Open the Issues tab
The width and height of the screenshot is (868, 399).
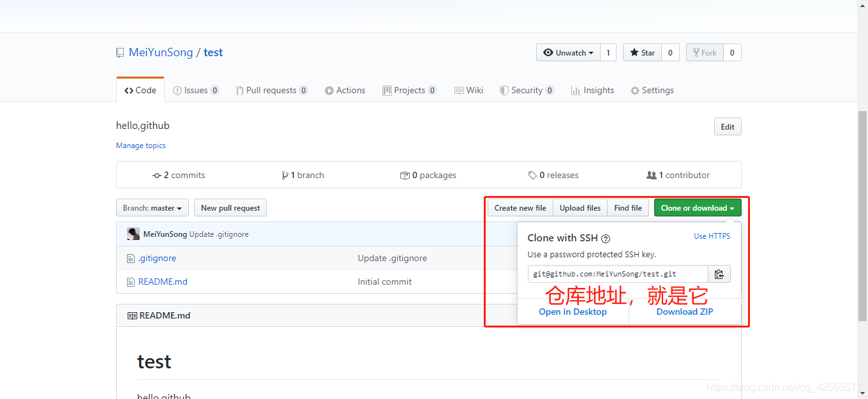click(196, 90)
